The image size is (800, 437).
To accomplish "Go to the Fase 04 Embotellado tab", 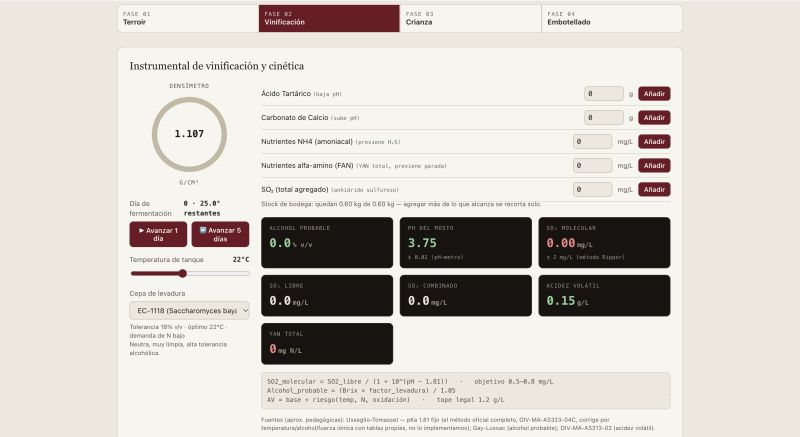I will coord(612,18).
